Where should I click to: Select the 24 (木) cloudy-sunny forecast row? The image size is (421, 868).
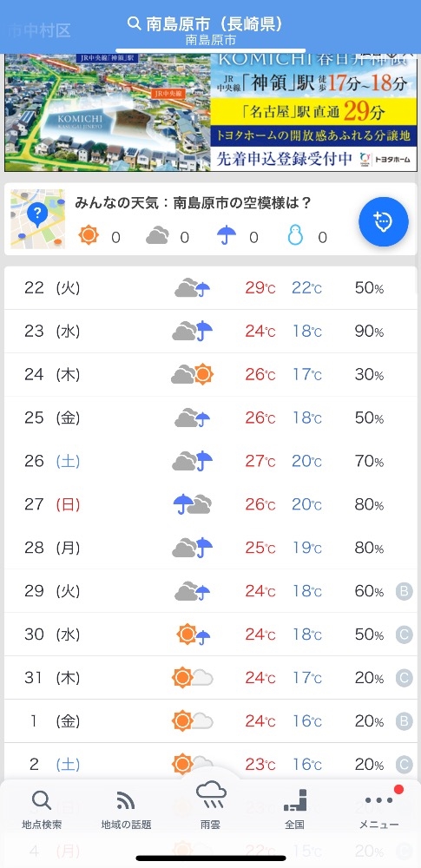coord(210,374)
